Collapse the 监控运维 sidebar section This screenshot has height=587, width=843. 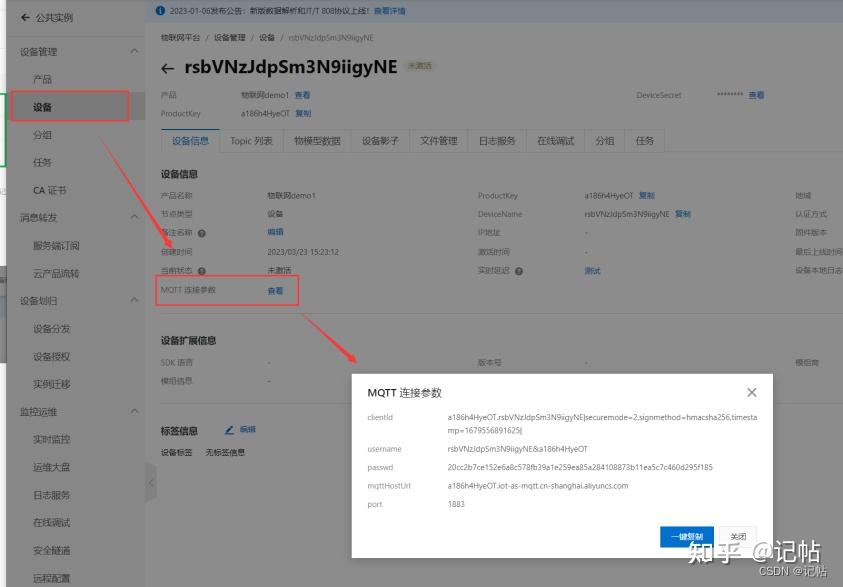(x=134, y=411)
